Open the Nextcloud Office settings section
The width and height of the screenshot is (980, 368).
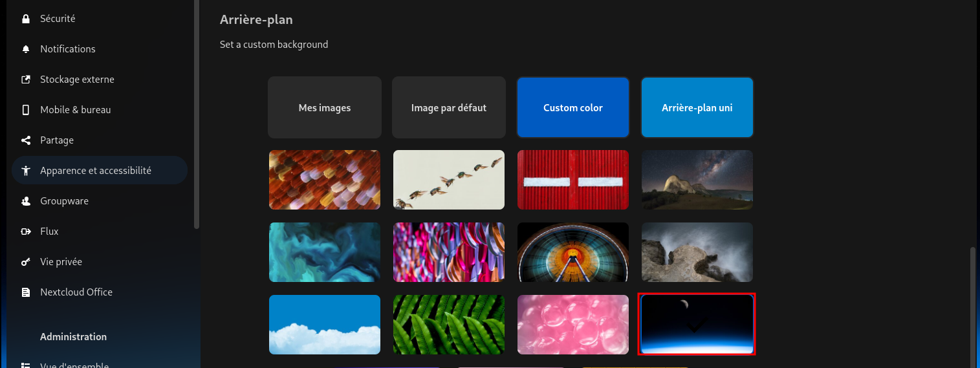(76, 292)
